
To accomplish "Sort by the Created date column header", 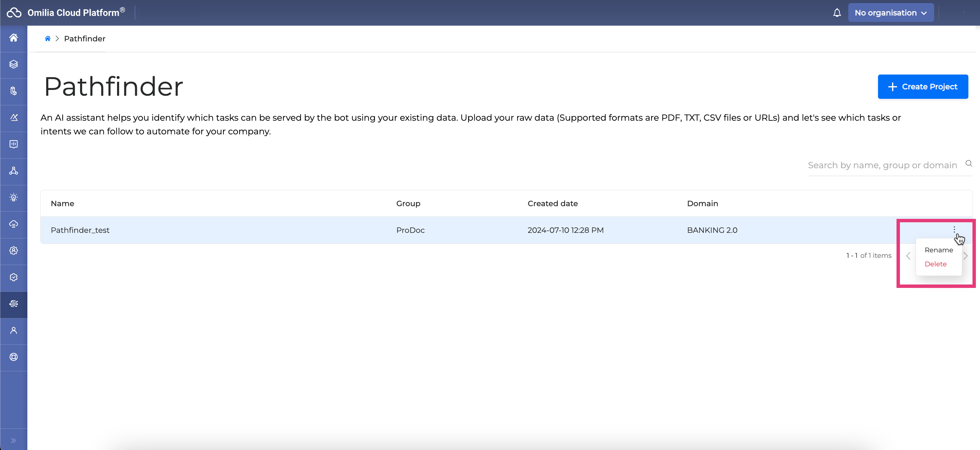I will (x=552, y=203).
